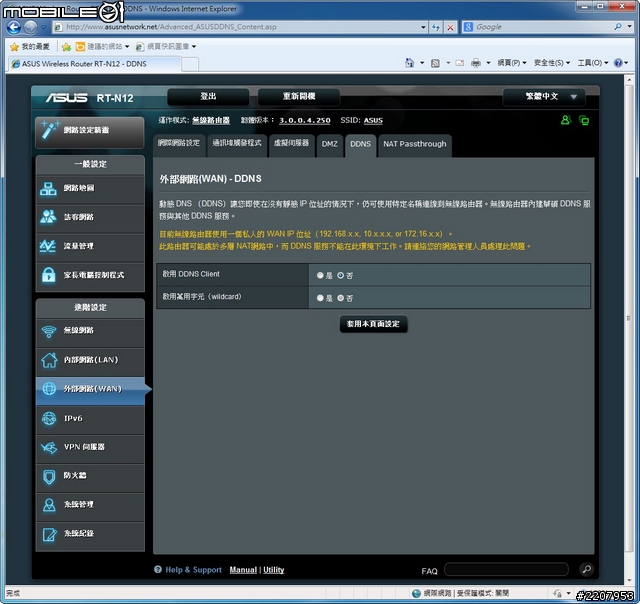Click the IE Print icon
The height and width of the screenshot is (604, 640).
pos(476,63)
